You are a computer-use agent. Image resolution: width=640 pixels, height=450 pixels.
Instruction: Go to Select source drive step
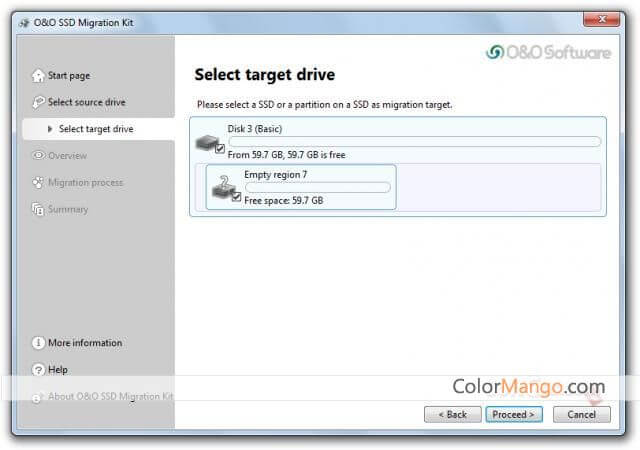tap(86, 102)
